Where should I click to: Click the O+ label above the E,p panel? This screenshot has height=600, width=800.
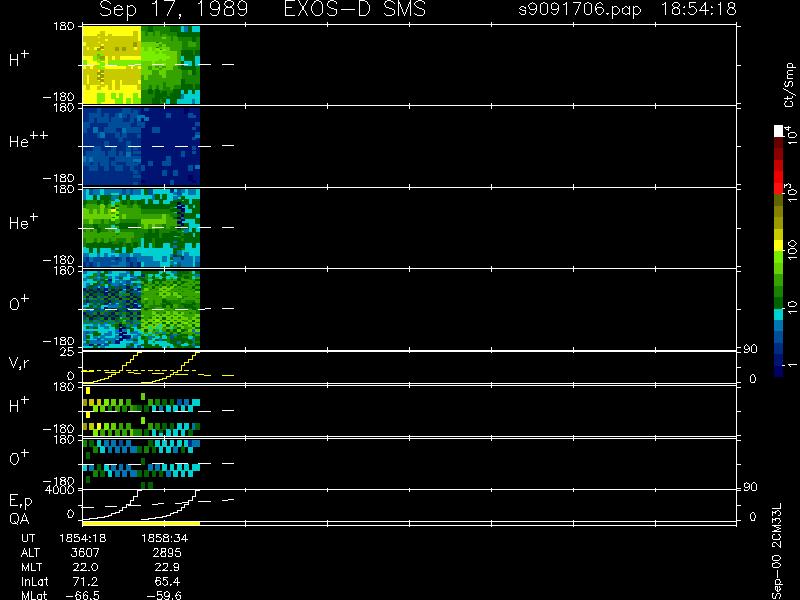click(x=19, y=458)
